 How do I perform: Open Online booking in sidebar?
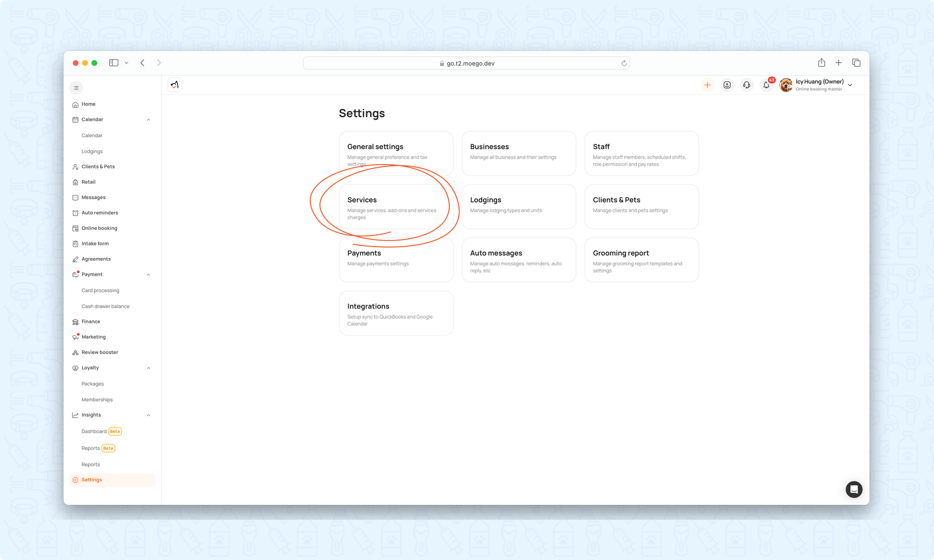click(99, 228)
